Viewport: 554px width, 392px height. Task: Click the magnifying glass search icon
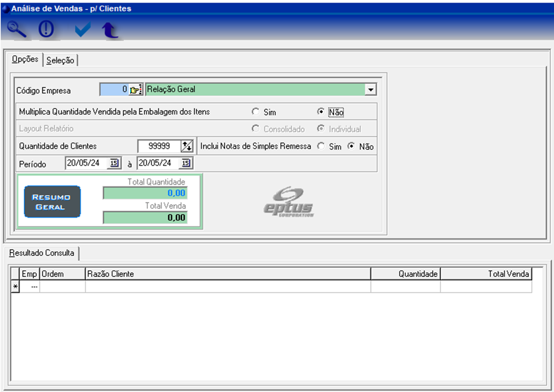click(x=17, y=29)
